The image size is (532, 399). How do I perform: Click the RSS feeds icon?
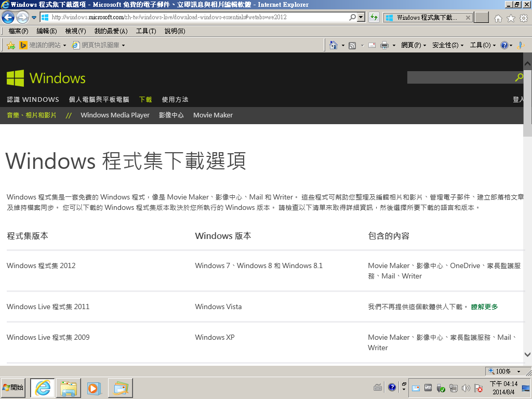click(x=353, y=46)
